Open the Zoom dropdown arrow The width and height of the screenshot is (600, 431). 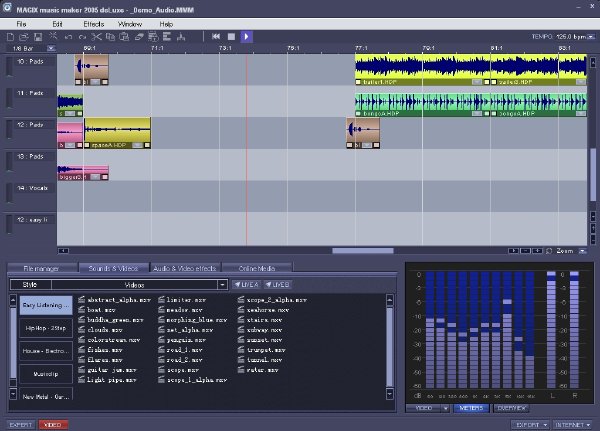pyautogui.click(x=582, y=251)
